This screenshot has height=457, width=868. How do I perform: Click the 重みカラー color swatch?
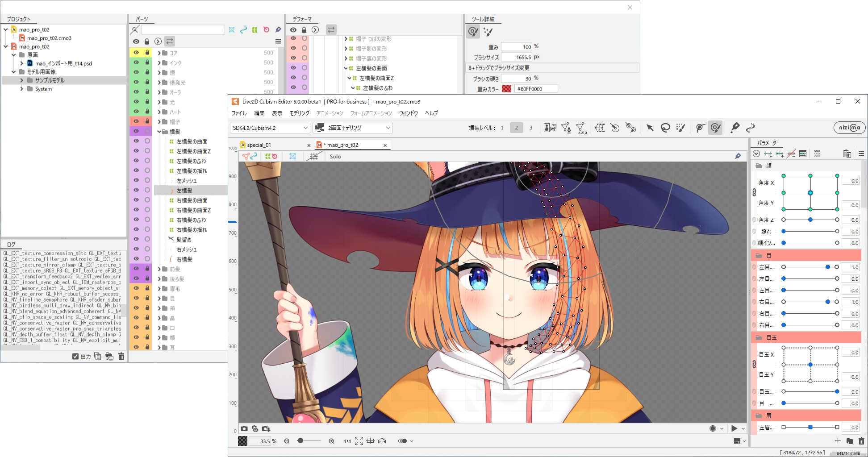coord(507,88)
